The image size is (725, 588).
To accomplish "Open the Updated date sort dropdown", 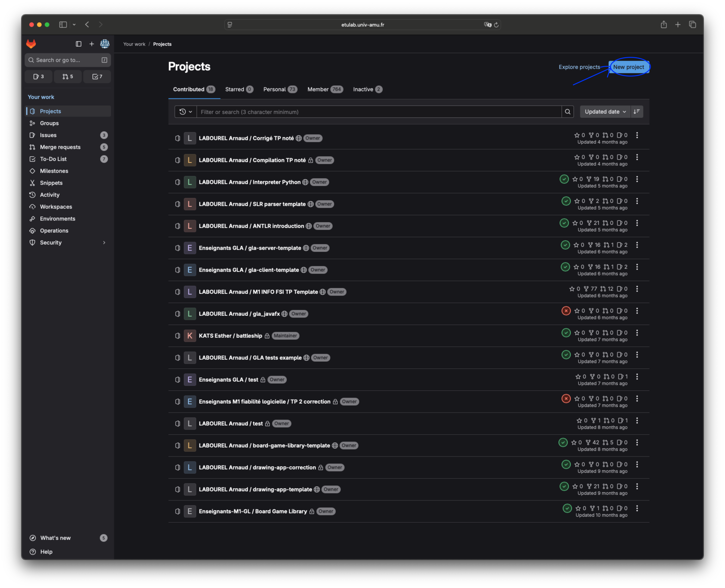I will [x=605, y=112].
